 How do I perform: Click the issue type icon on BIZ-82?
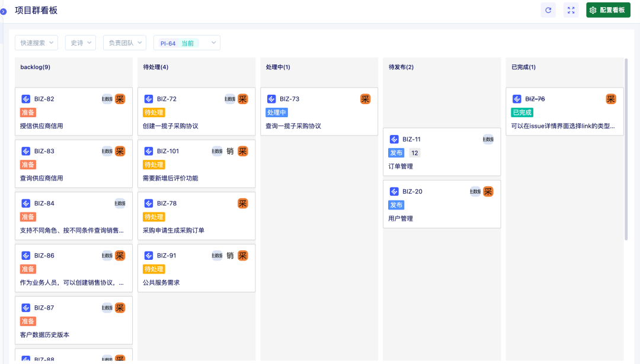[26, 99]
